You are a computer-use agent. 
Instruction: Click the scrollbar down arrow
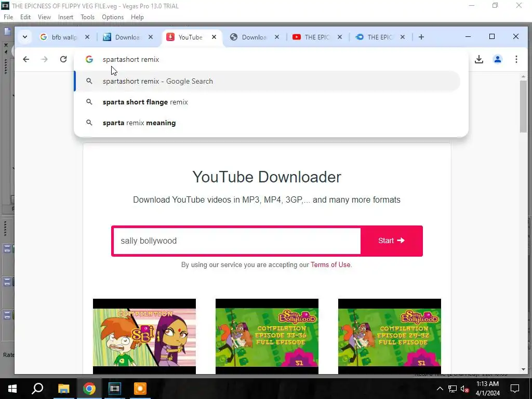coord(523,369)
